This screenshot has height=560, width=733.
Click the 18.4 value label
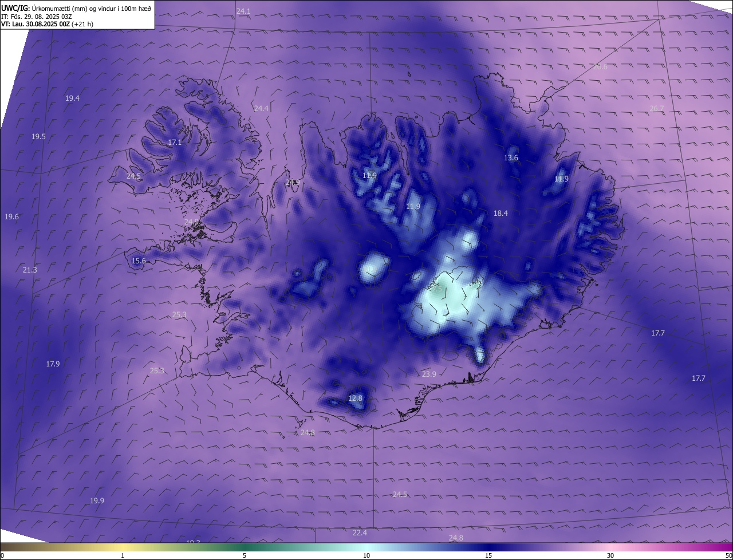pos(501,214)
